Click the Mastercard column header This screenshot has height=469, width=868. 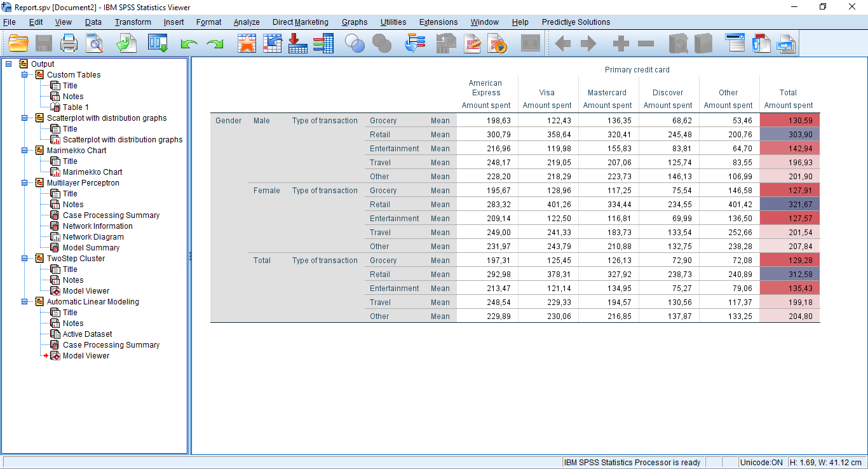click(x=607, y=92)
